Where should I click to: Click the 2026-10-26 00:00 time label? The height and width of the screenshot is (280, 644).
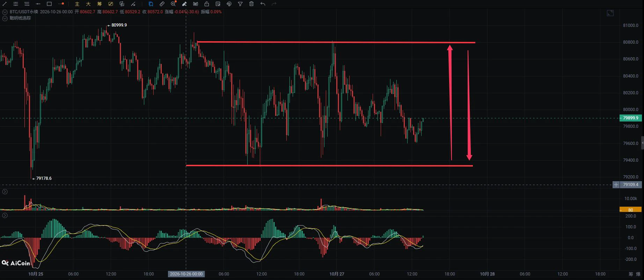[x=186, y=274]
